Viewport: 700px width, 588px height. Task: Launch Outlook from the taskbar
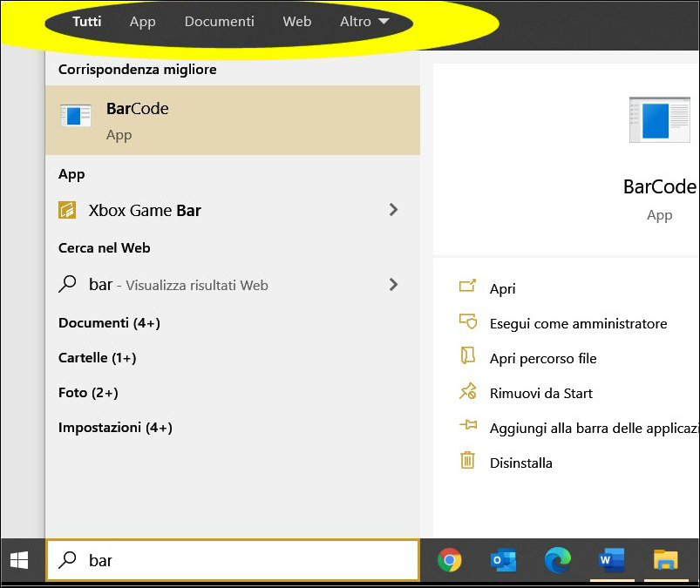[x=503, y=560]
